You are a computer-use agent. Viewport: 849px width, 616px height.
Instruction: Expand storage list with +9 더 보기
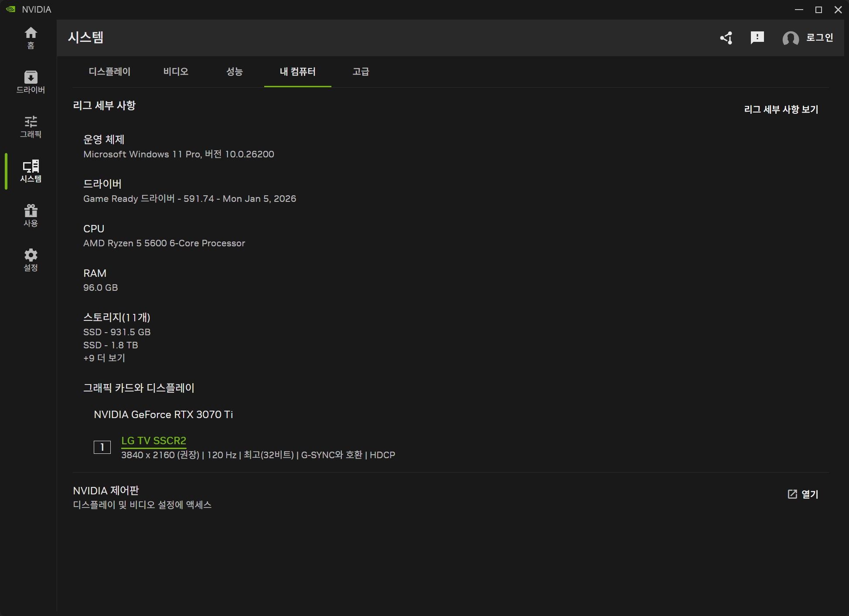tap(104, 358)
